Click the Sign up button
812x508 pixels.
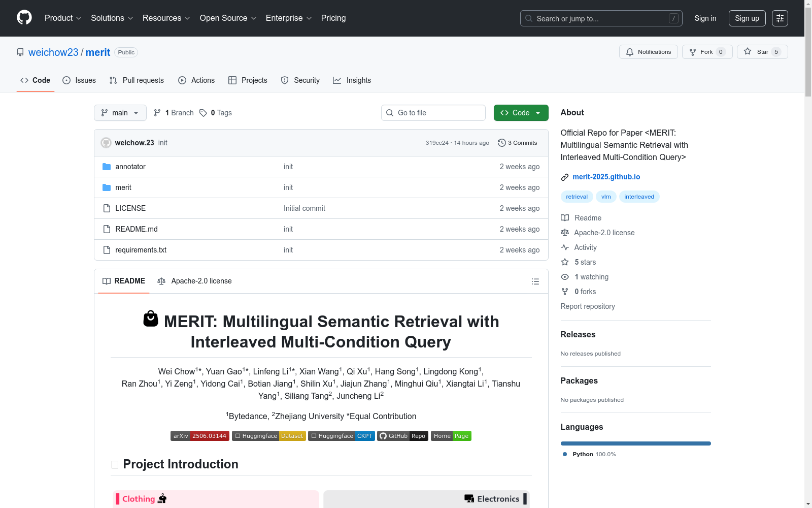click(x=747, y=18)
